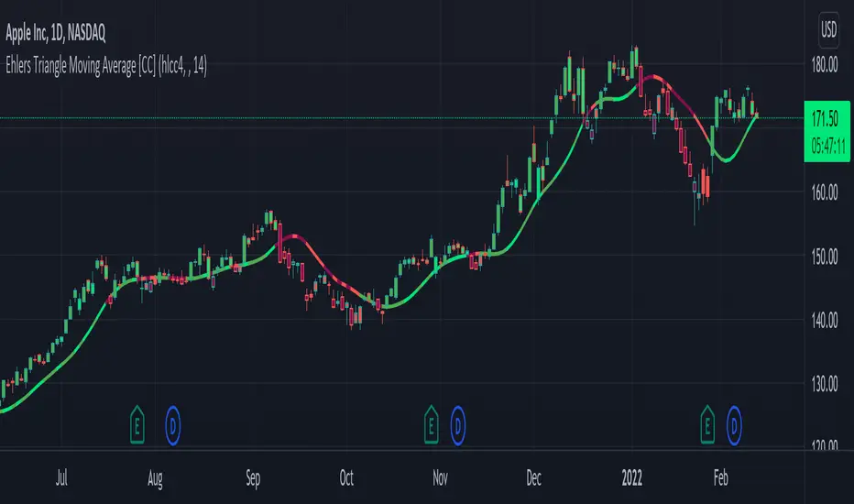Open the USD currency selector
Viewport: 854px width, 504px height.
tap(828, 29)
